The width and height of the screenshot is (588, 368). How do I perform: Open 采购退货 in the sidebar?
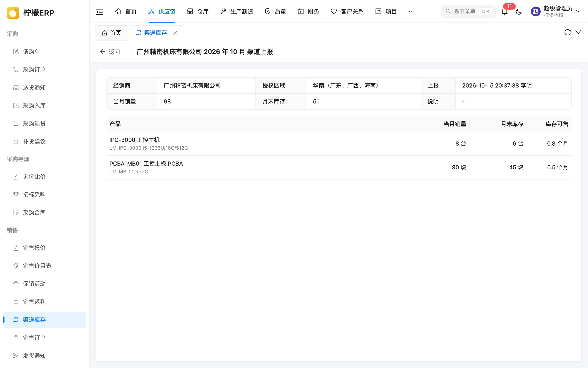(45, 124)
